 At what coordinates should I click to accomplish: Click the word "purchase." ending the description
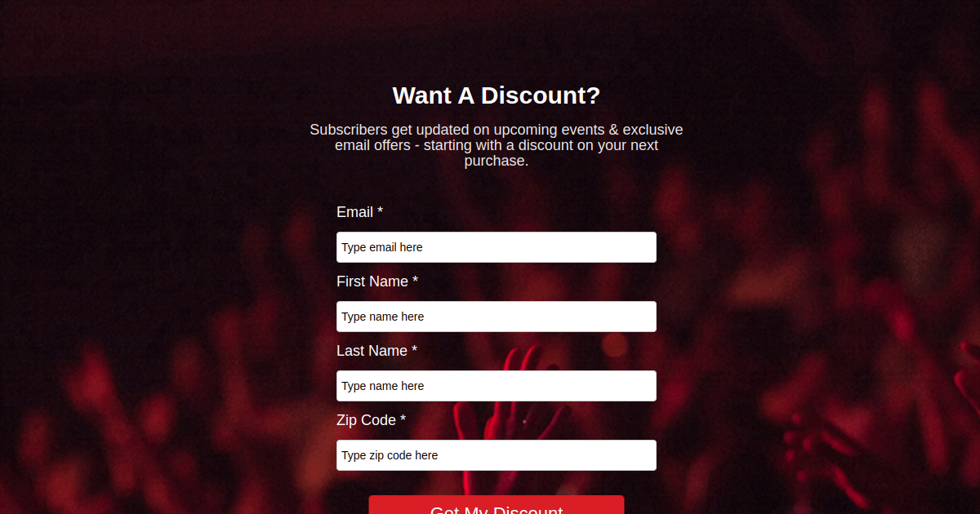point(497,161)
